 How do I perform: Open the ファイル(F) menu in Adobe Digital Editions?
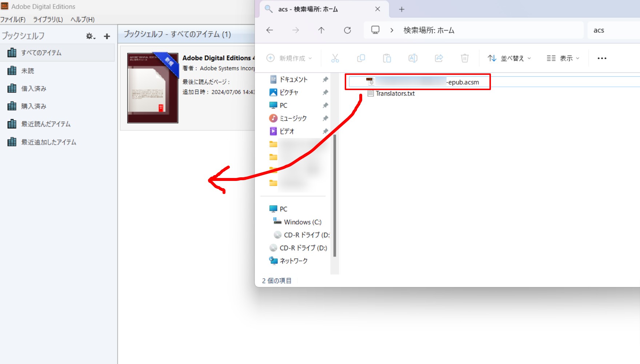[13, 19]
